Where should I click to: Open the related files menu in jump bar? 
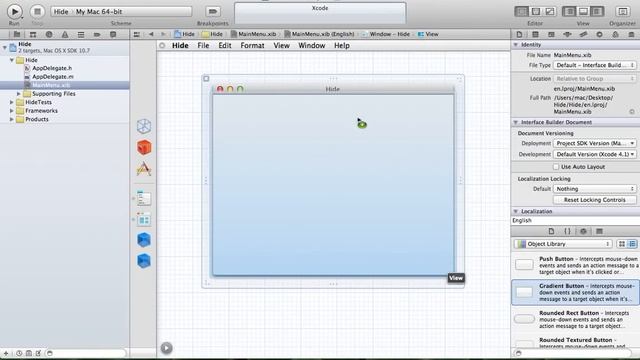137,34
